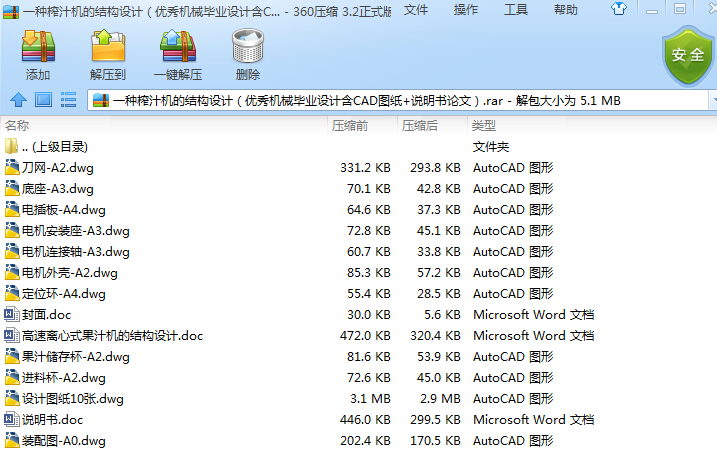Click the DWG icon of 定位环-A4.dwg
Viewport: 717px width, 456px height.
pos(11,294)
